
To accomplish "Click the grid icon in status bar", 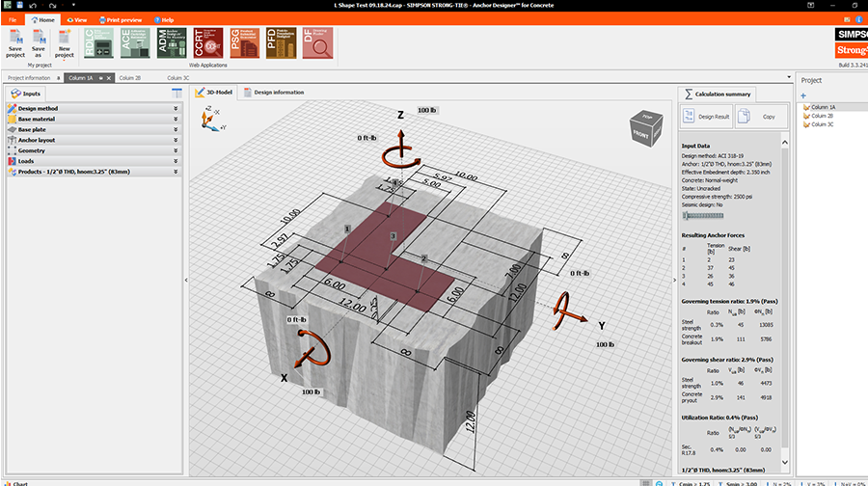I will tap(645, 483).
